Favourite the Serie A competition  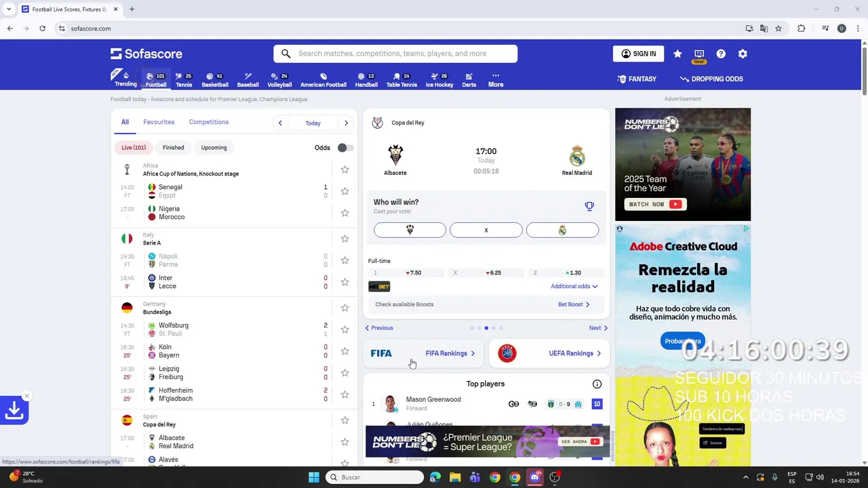[344, 239]
